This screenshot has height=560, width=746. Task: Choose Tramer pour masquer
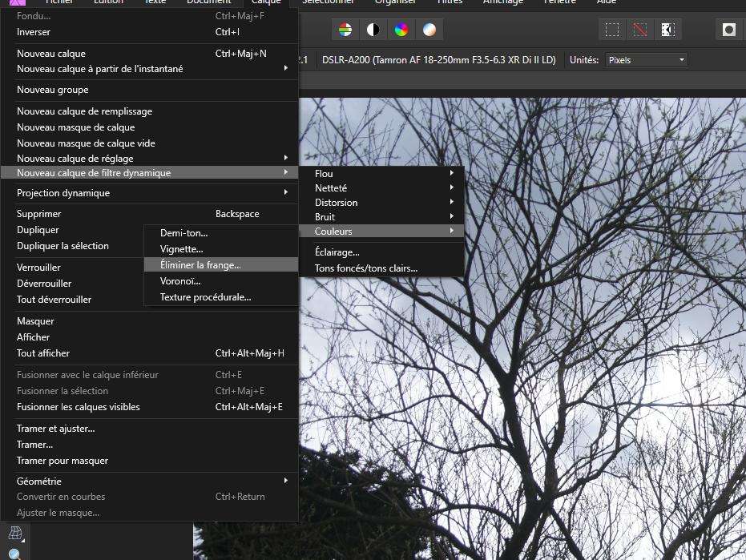click(150, 461)
